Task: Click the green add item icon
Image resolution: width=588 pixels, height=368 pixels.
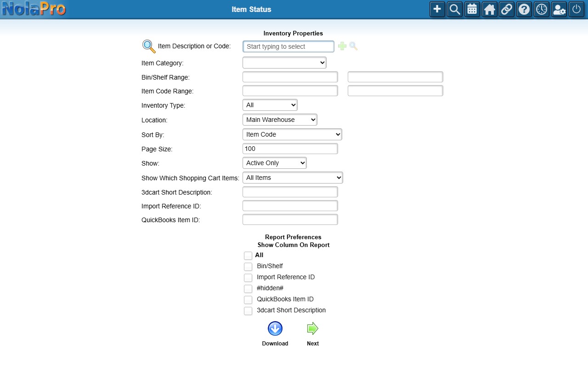Action: click(342, 46)
